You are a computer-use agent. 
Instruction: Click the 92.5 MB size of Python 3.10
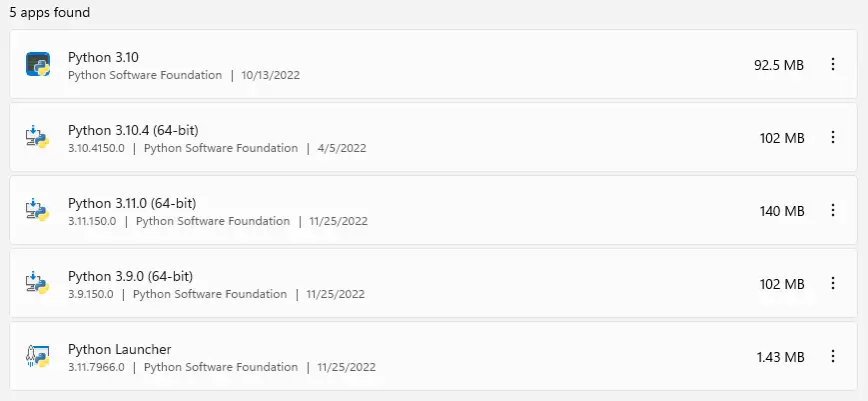click(x=779, y=65)
